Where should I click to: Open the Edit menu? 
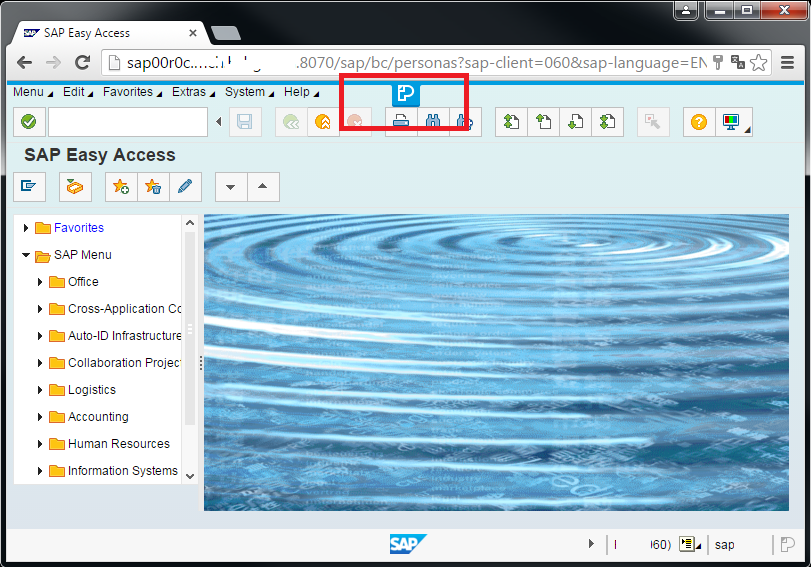point(78,92)
